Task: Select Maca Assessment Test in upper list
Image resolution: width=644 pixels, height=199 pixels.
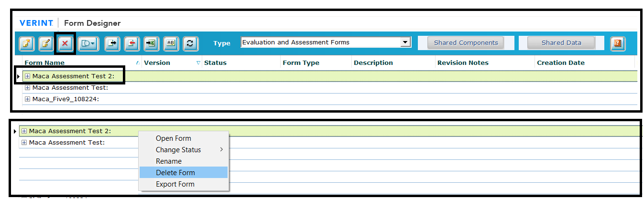Action: pos(70,88)
